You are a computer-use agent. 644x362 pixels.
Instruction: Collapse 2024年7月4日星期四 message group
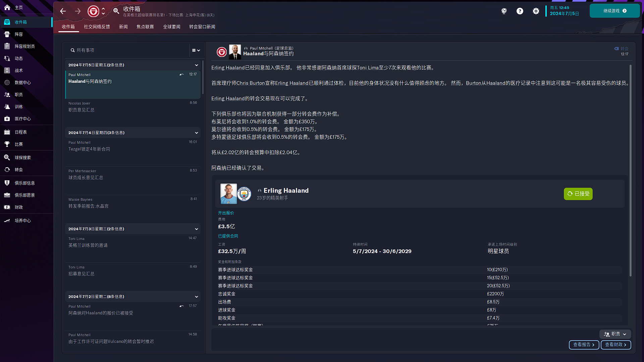tap(197, 133)
